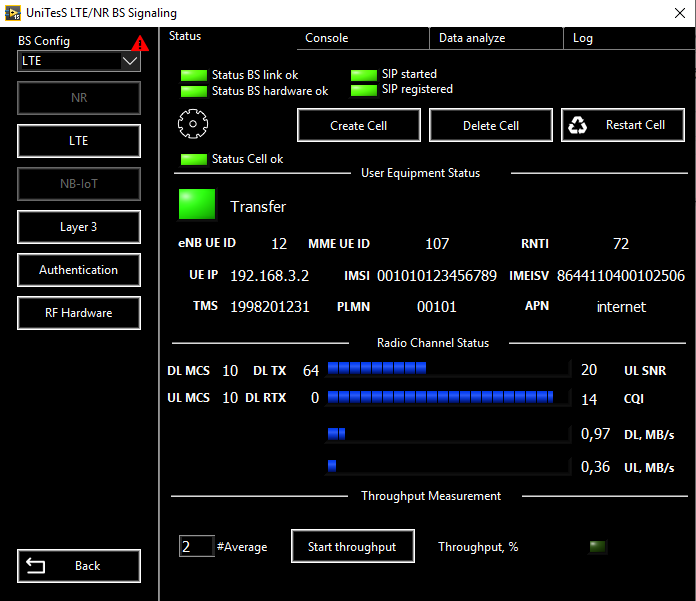Click the Status BS hardware ok LED
Viewport: 696px width, 601px height.
pyautogui.click(x=193, y=92)
